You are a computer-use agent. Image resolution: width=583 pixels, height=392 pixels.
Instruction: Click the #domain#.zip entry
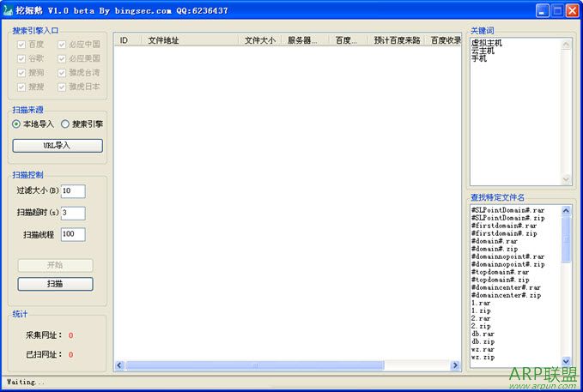click(x=495, y=249)
